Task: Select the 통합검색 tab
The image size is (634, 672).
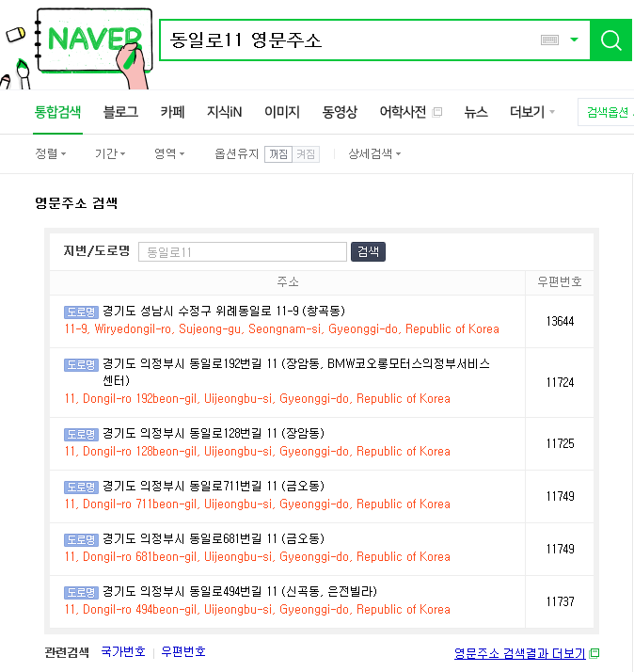Action: coord(57,112)
